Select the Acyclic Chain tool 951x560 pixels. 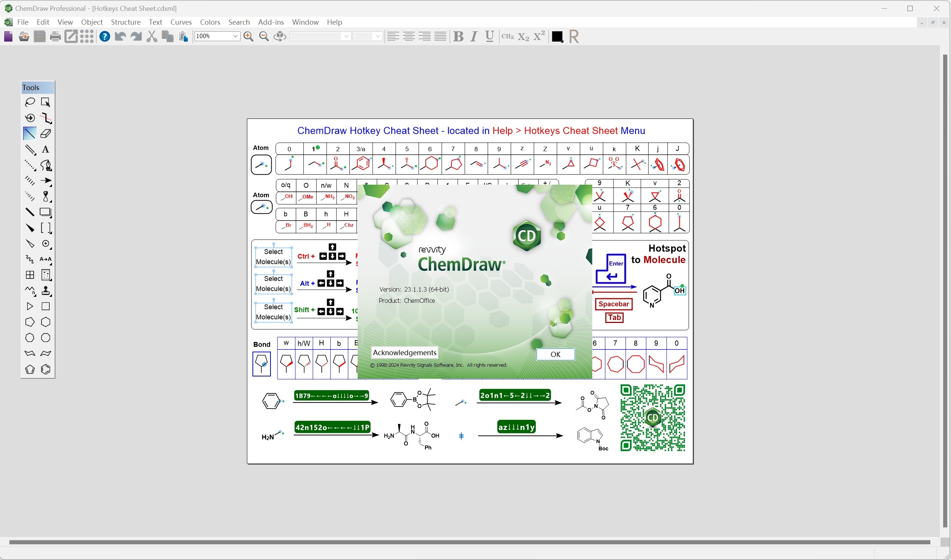pyautogui.click(x=30, y=291)
